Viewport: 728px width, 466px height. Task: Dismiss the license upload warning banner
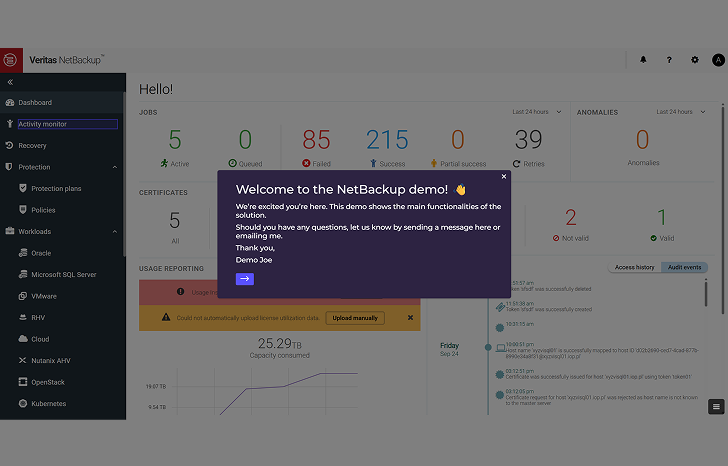410,317
